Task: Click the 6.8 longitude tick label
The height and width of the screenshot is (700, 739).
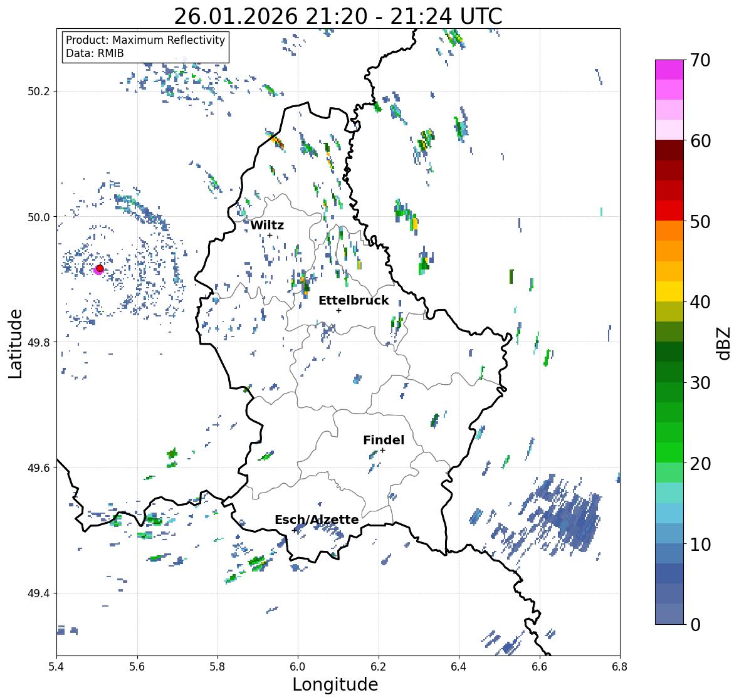Action: (x=620, y=666)
